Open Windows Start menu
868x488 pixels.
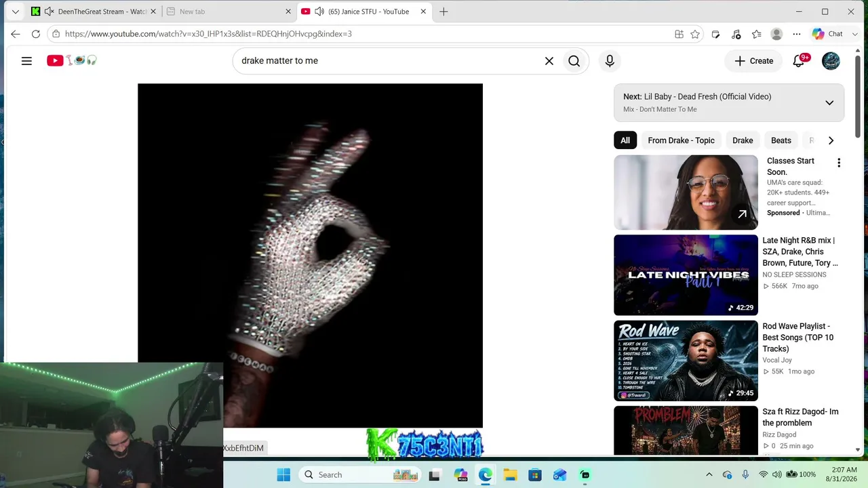pos(283,474)
